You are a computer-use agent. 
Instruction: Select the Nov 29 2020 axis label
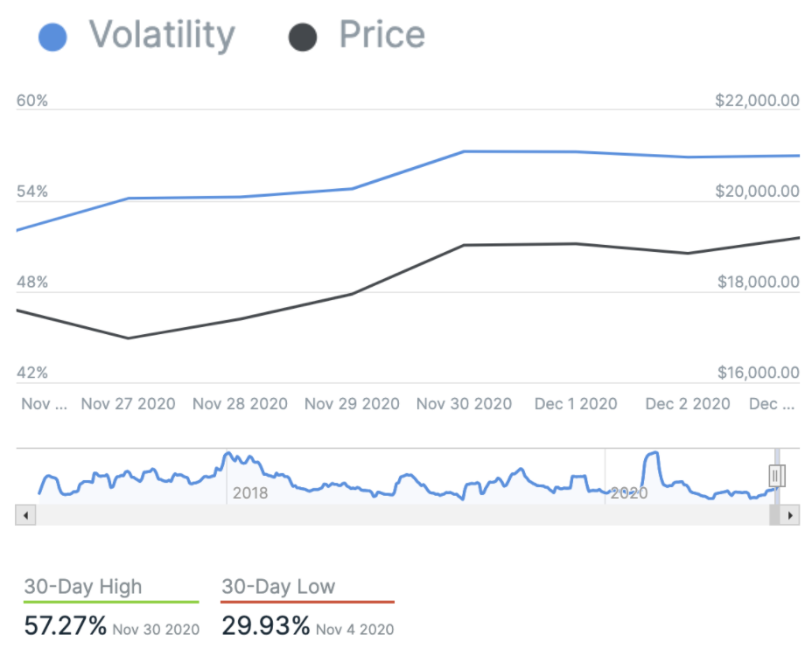(352, 404)
